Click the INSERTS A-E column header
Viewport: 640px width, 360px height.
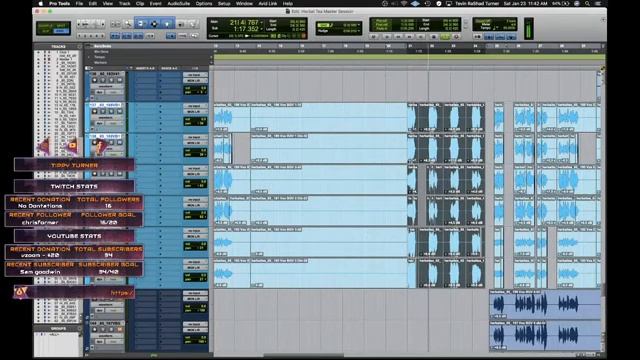tap(145, 68)
